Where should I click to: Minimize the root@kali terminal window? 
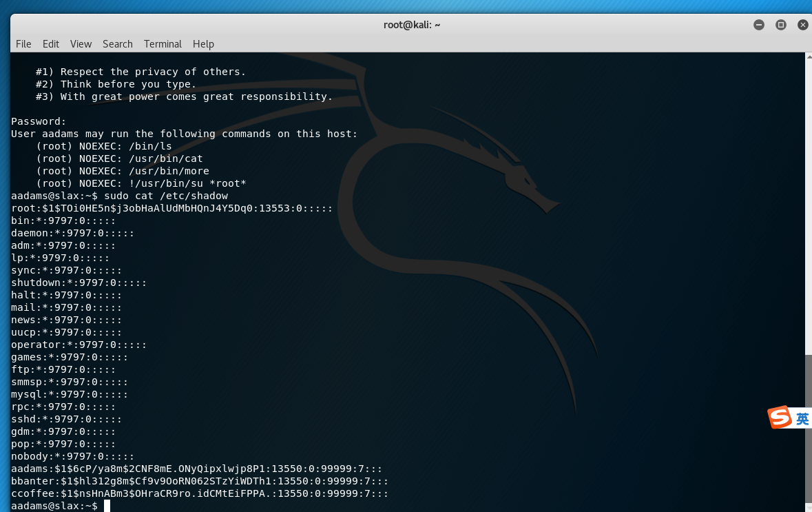759,25
